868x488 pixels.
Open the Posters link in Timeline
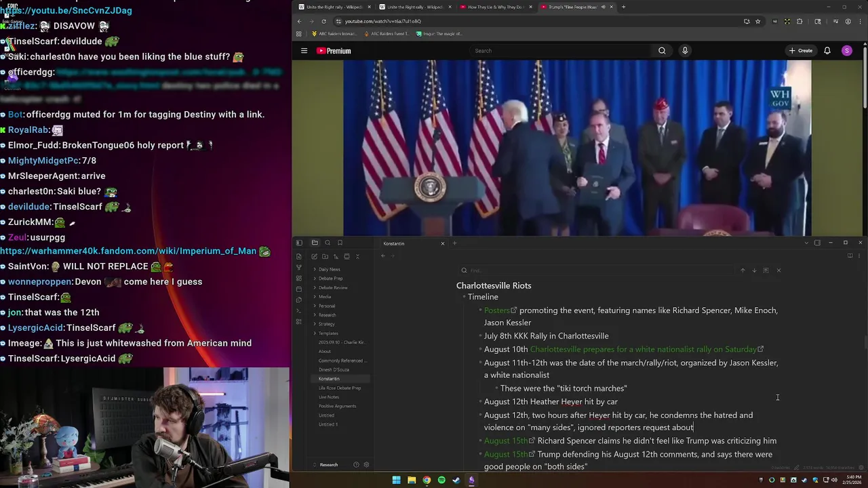[x=500, y=310]
